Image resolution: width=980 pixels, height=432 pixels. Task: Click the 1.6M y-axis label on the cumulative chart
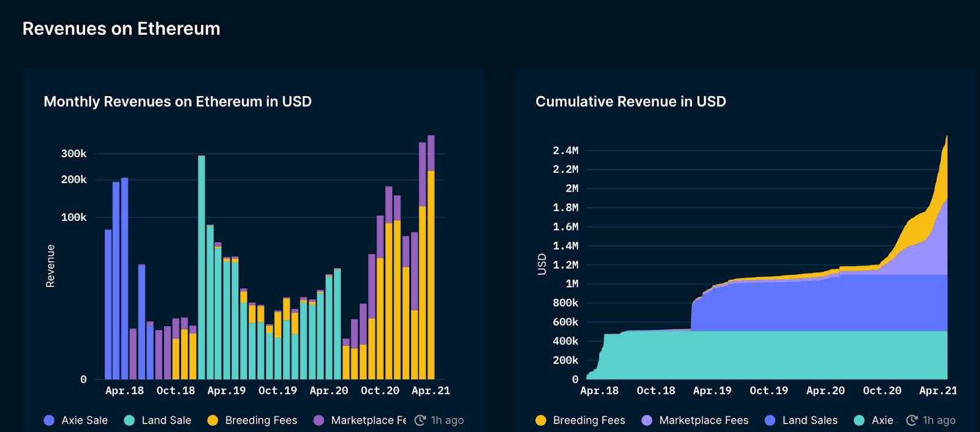565,227
